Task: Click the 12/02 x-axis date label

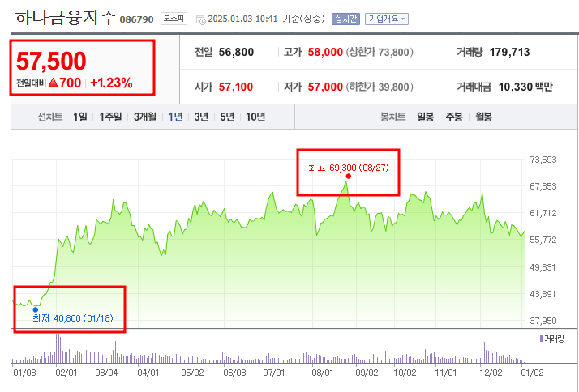Action: [x=491, y=373]
